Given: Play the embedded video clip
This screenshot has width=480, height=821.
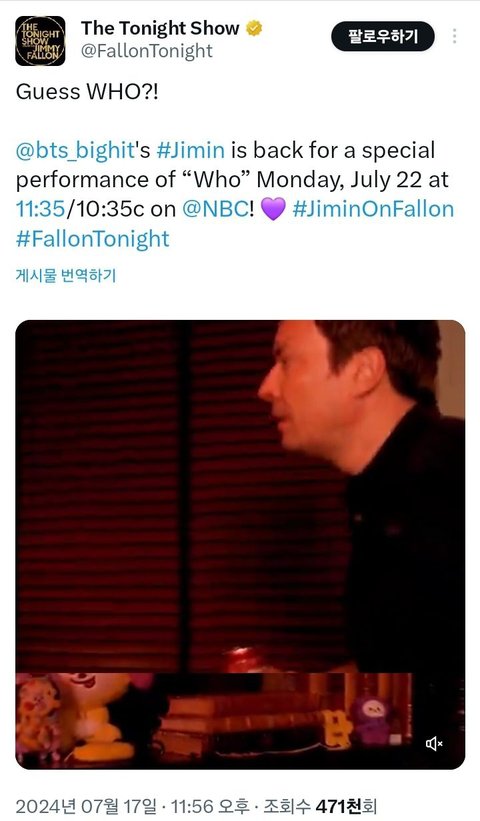Looking at the screenshot, I should [240, 545].
